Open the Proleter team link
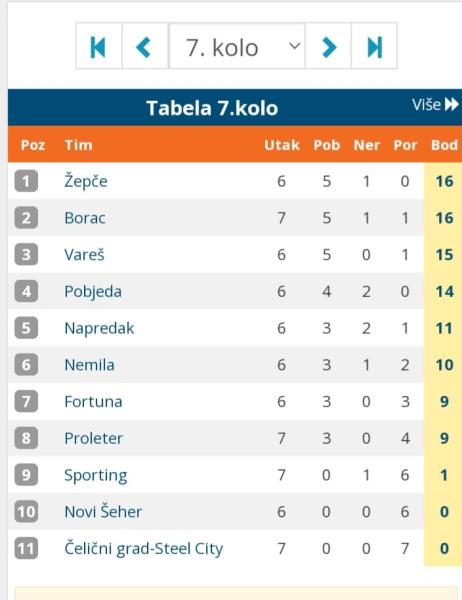Image resolution: width=462 pixels, height=600 pixels. (94, 439)
